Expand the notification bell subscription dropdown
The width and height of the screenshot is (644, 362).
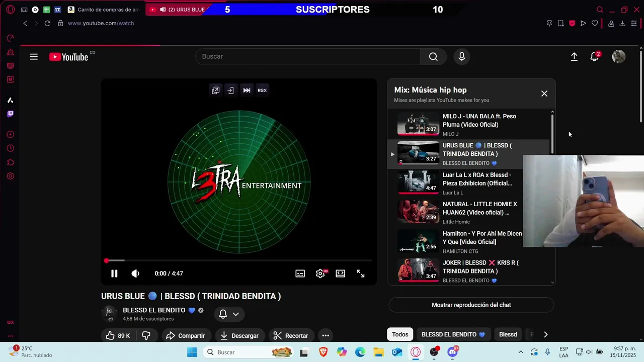pyautogui.click(x=229, y=314)
